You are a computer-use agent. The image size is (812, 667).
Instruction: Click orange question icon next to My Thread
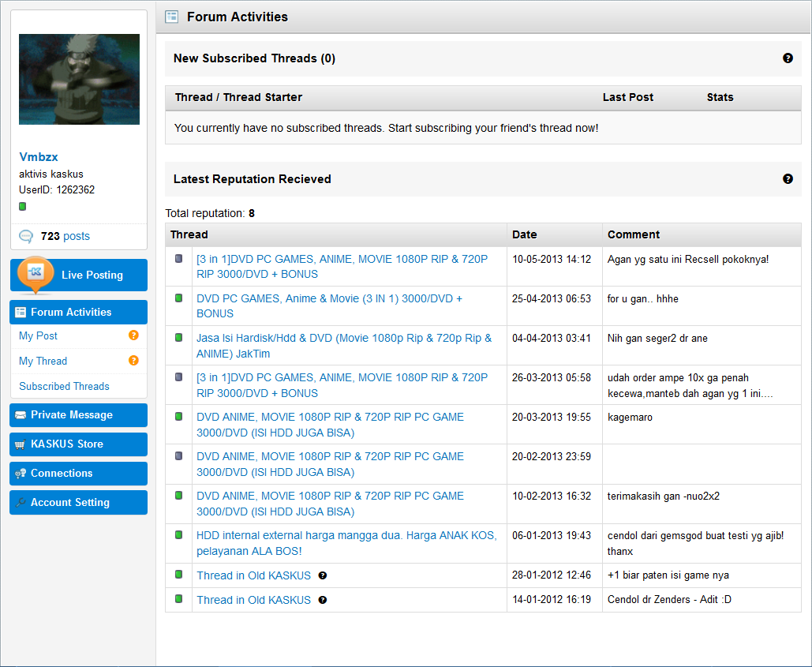pyautogui.click(x=133, y=361)
